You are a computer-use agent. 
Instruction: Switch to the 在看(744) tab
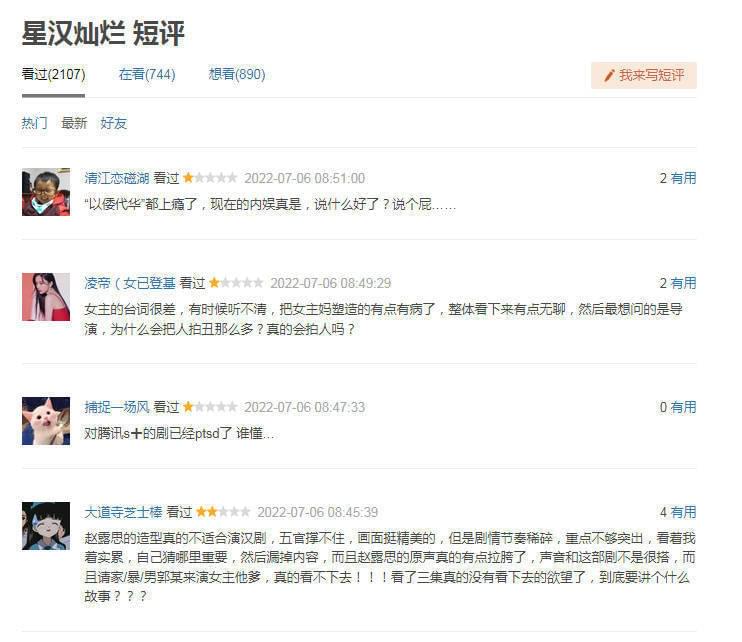[x=147, y=74]
